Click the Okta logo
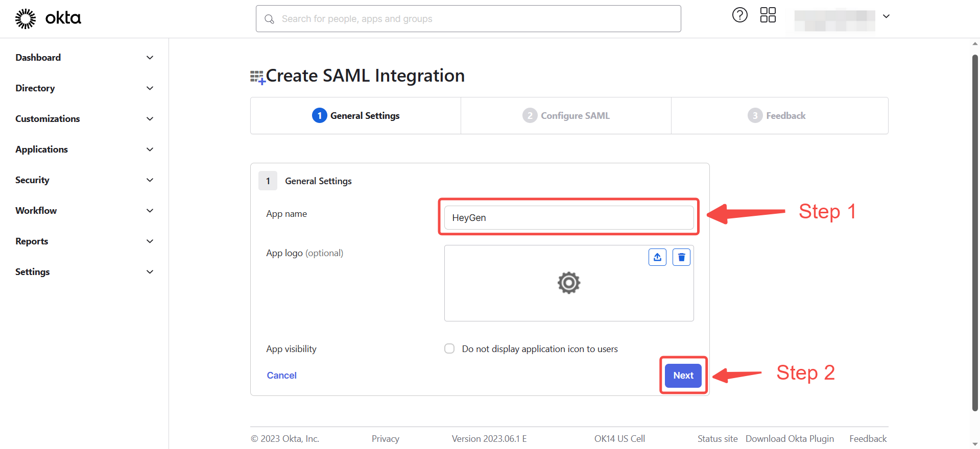 click(x=48, y=18)
